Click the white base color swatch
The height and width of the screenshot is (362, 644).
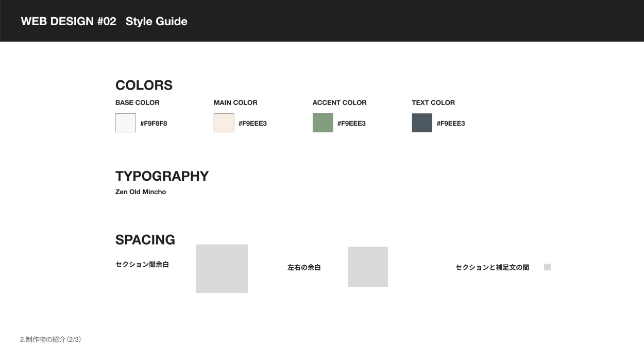click(125, 123)
